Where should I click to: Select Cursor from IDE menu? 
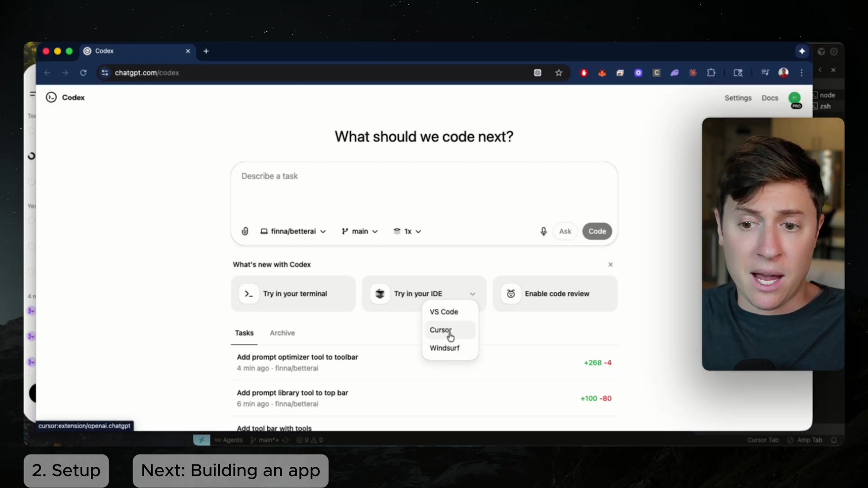coord(449,330)
